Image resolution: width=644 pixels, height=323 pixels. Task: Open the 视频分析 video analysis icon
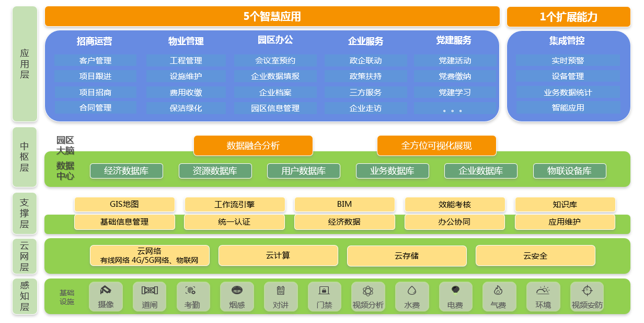click(x=368, y=297)
